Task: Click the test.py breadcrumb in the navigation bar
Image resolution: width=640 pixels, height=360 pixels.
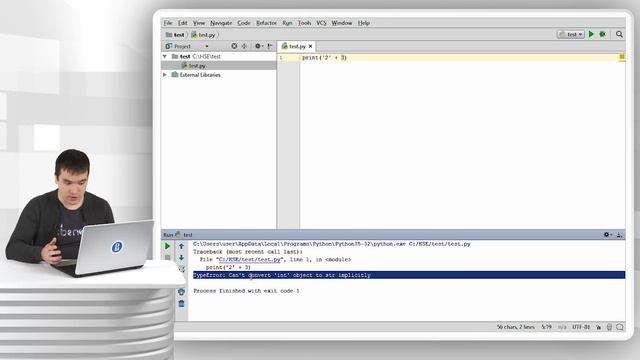Action: point(203,35)
